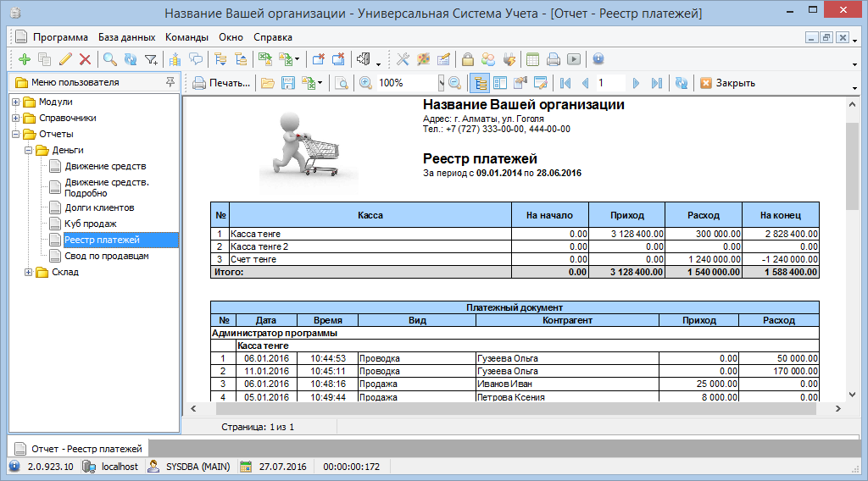The height and width of the screenshot is (481, 868).
Task: Collapse the Деньги folder node
Action: click(x=28, y=150)
